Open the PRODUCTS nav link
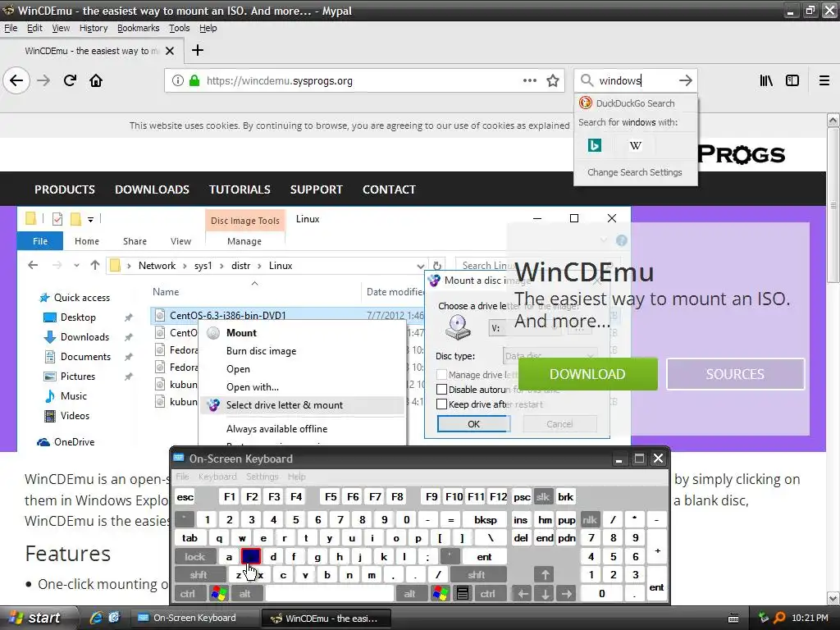 coord(64,189)
